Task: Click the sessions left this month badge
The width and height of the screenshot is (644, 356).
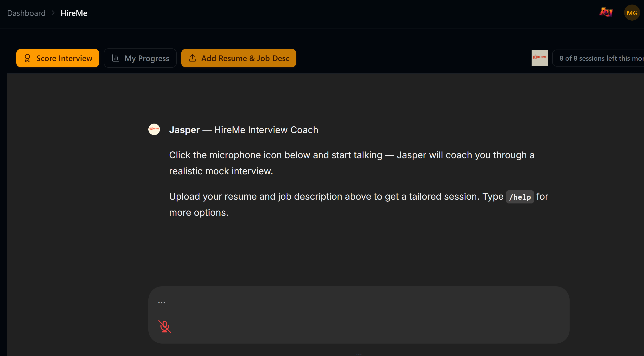Action: coord(599,58)
